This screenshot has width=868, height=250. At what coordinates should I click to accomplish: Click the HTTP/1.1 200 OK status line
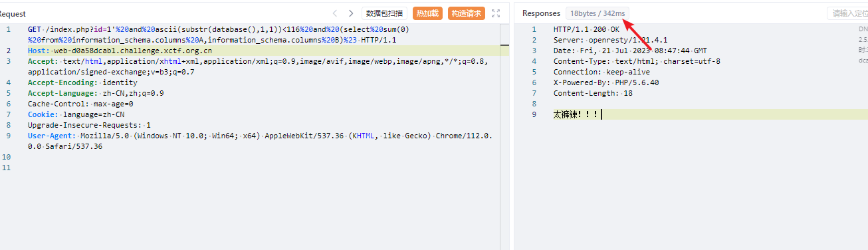pyautogui.click(x=586, y=29)
